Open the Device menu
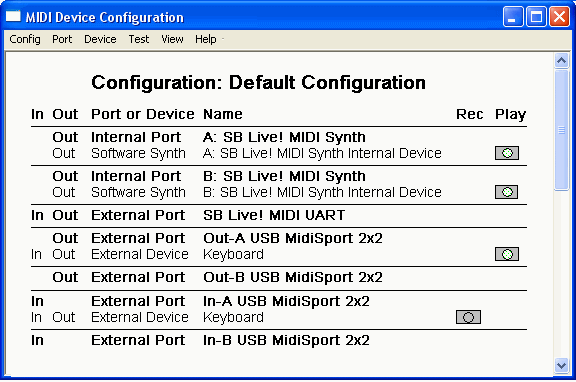 click(100, 39)
